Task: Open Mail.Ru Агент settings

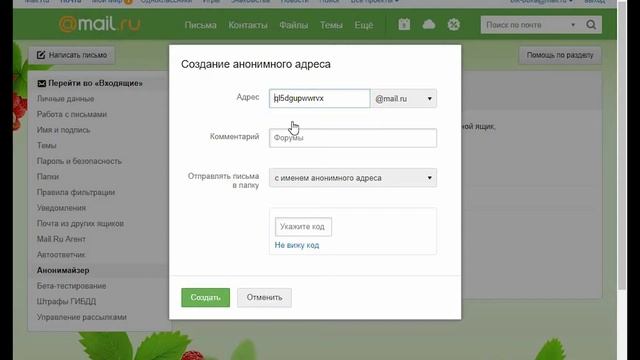Action: point(61,239)
